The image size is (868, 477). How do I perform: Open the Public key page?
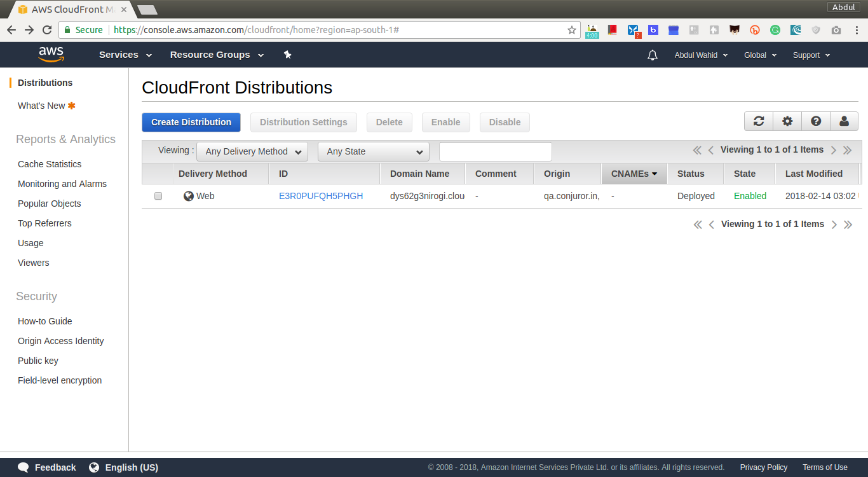click(x=38, y=361)
